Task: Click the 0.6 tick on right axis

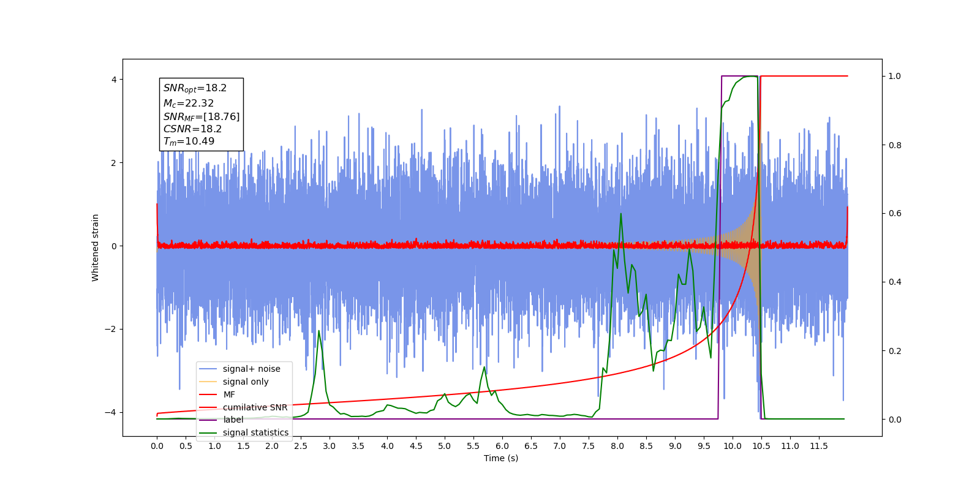Action: pyautogui.click(x=895, y=214)
